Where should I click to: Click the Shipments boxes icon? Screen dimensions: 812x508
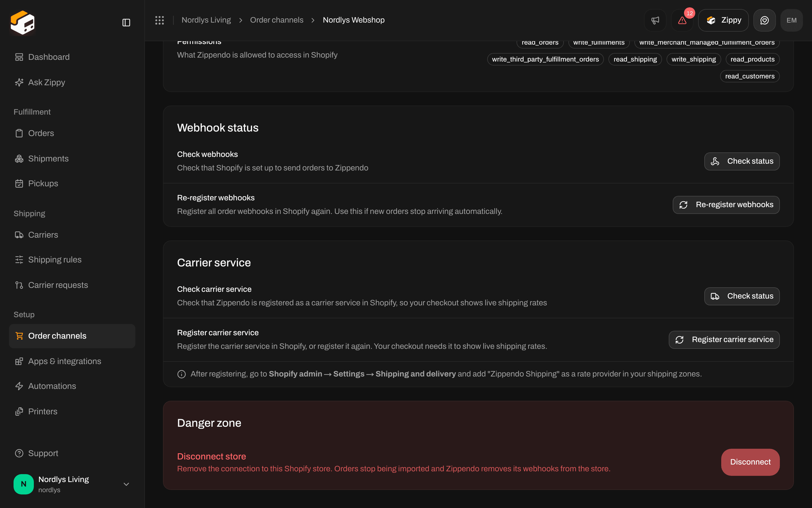pos(19,159)
